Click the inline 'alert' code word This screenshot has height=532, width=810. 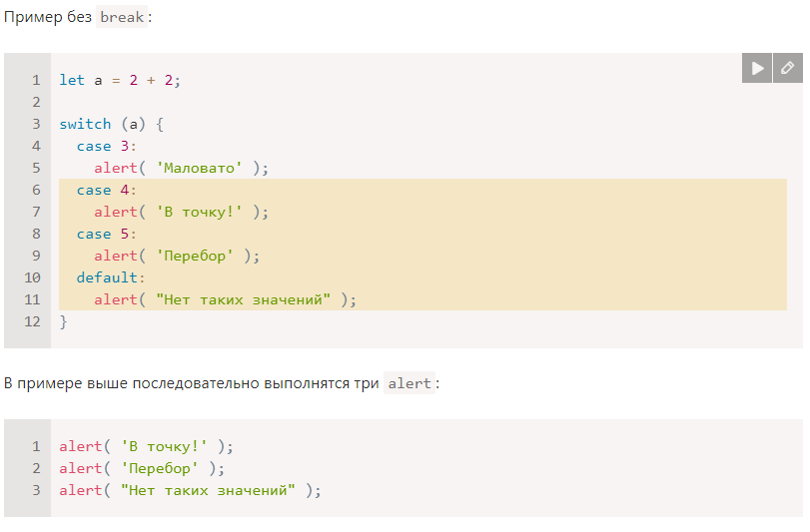point(409,383)
